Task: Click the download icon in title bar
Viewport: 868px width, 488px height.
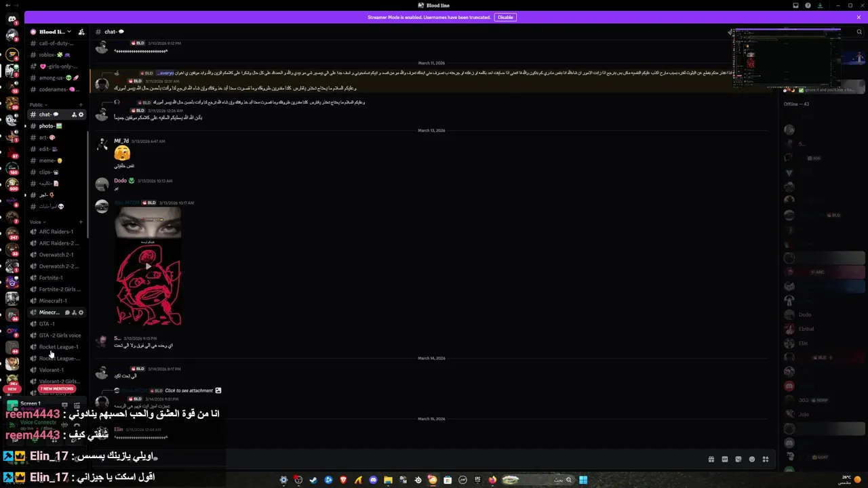Action: 820,5
